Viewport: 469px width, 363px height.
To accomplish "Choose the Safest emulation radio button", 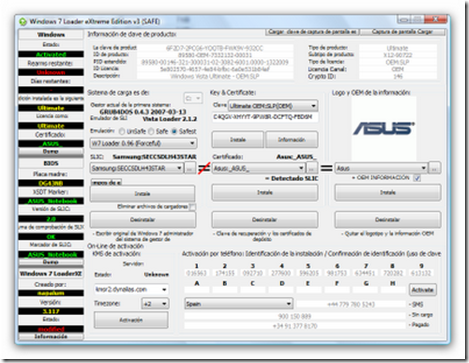I will click(174, 131).
